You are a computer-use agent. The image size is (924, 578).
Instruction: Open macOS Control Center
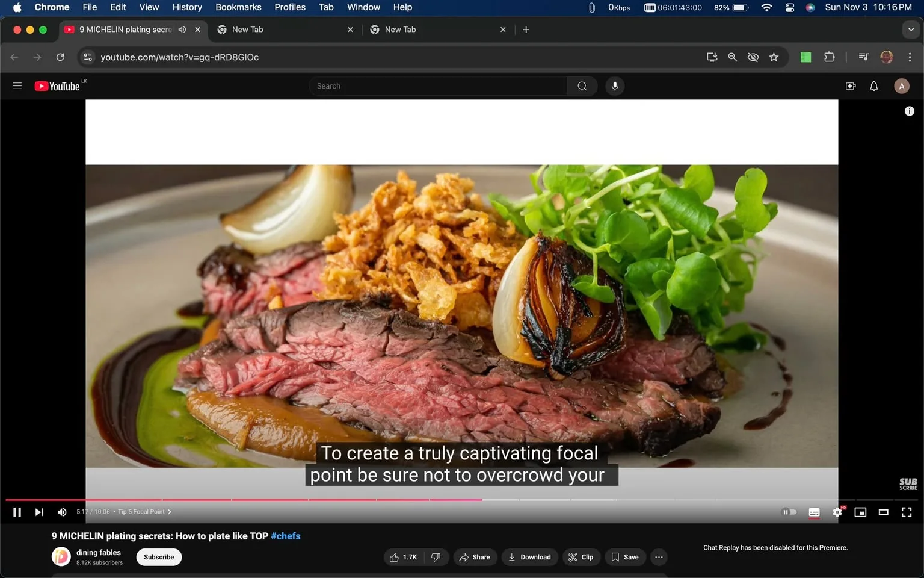coord(790,7)
